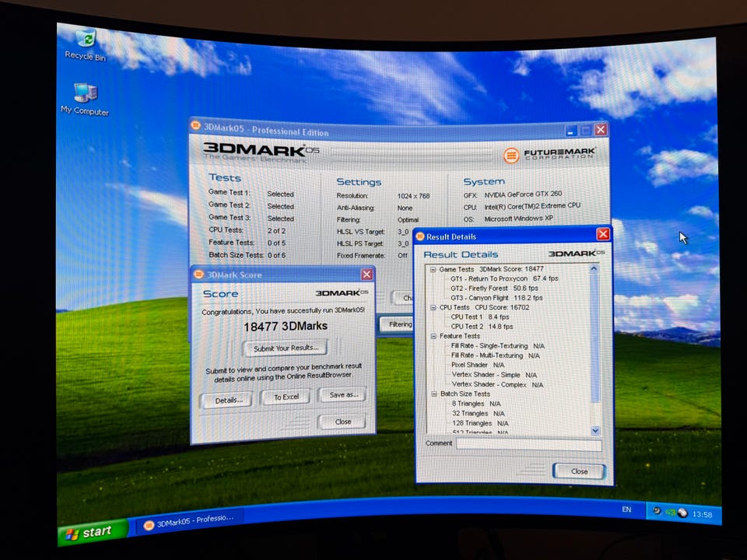The image size is (747, 560).
Task: Click Close button in Result Details window
Action: (579, 471)
